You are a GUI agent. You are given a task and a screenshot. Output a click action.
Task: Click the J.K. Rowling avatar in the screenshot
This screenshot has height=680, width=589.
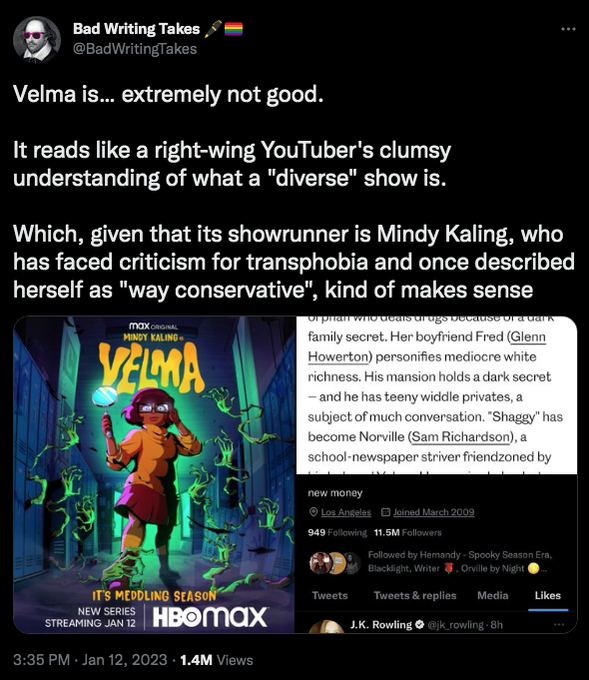point(326,627)
